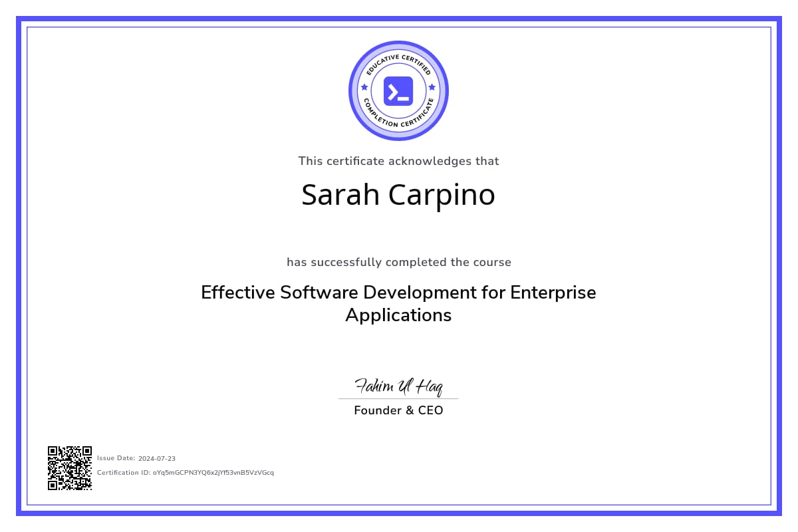The width and height of the screenshot is (798, 532).
Task: Click the "Certification ID:" label
Action: tap(124, 473)
